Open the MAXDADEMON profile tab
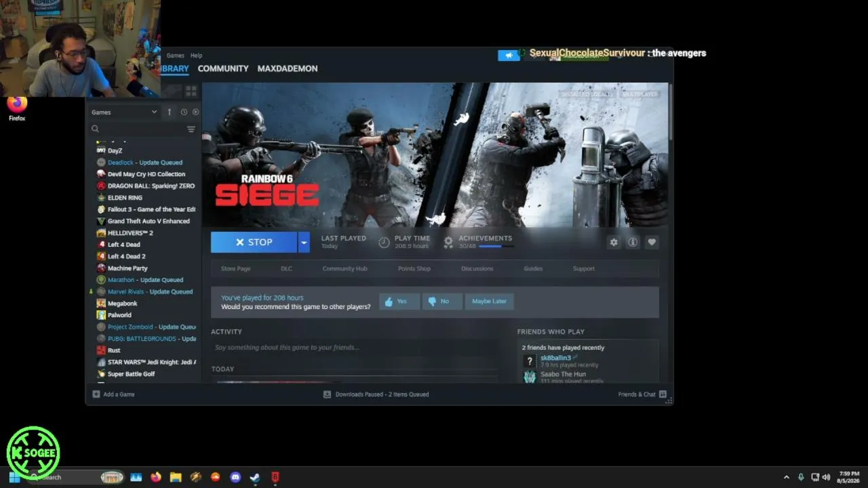The height and width of the screenshot is (488, 868). point(288,68)
